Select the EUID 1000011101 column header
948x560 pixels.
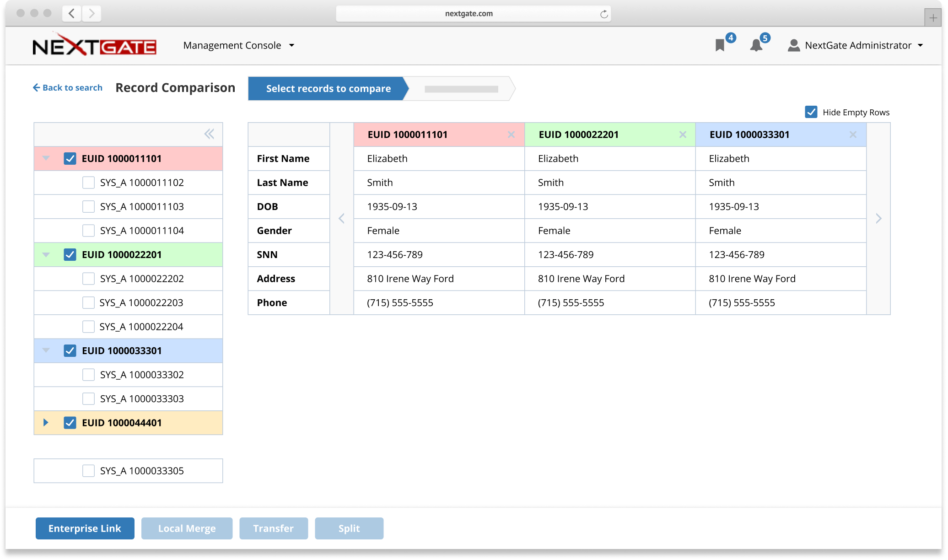pos(439,135)
